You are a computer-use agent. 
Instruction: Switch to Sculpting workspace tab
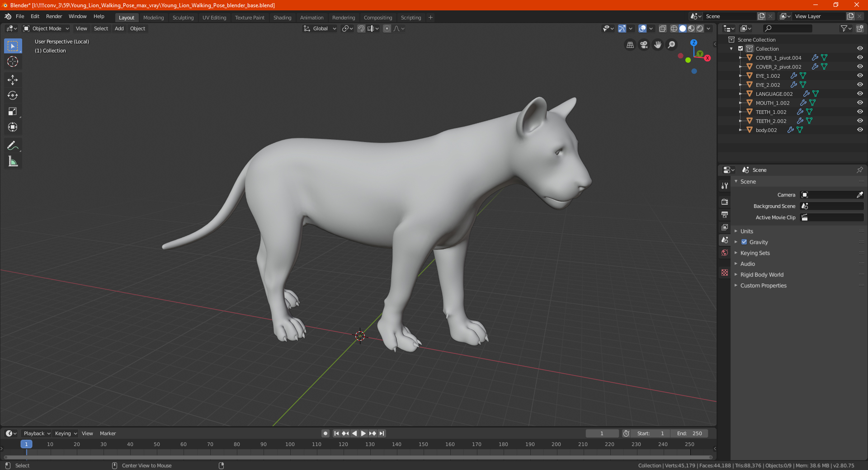point(183,18)
